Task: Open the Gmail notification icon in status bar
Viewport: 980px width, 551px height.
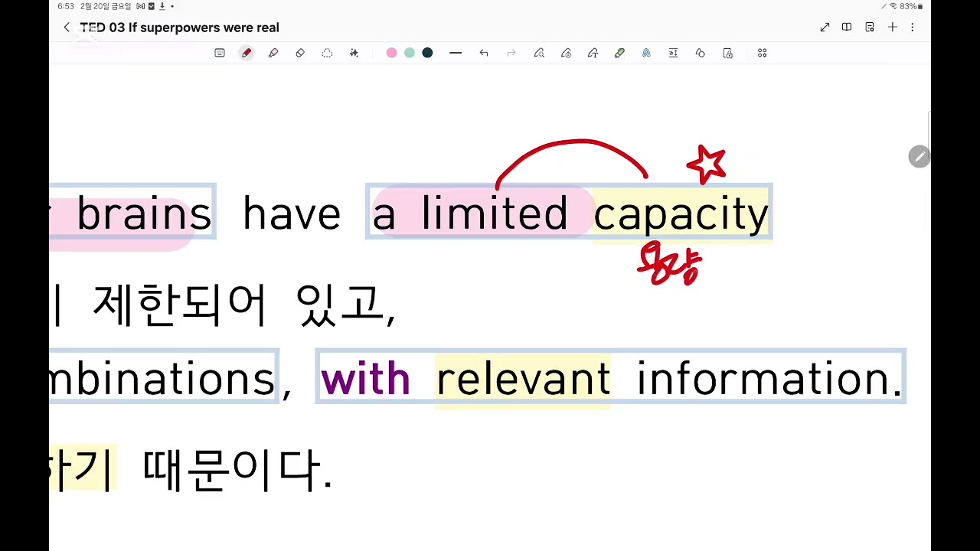Action: (x=141, y=6)
